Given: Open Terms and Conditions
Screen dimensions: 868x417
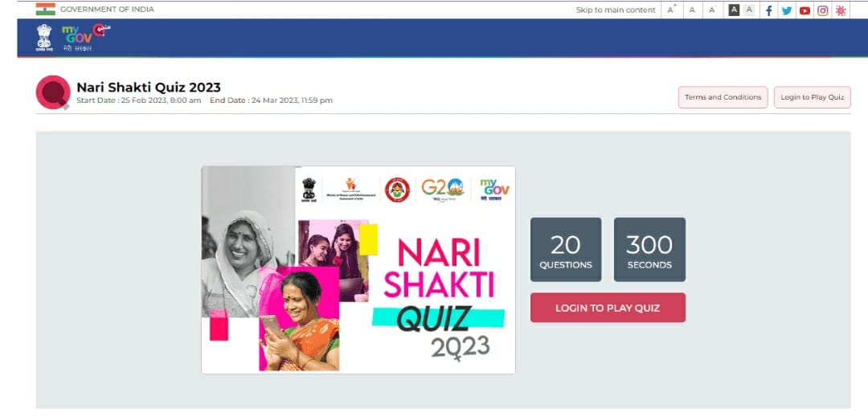Looking at the screenshot, I should (723, 97).
